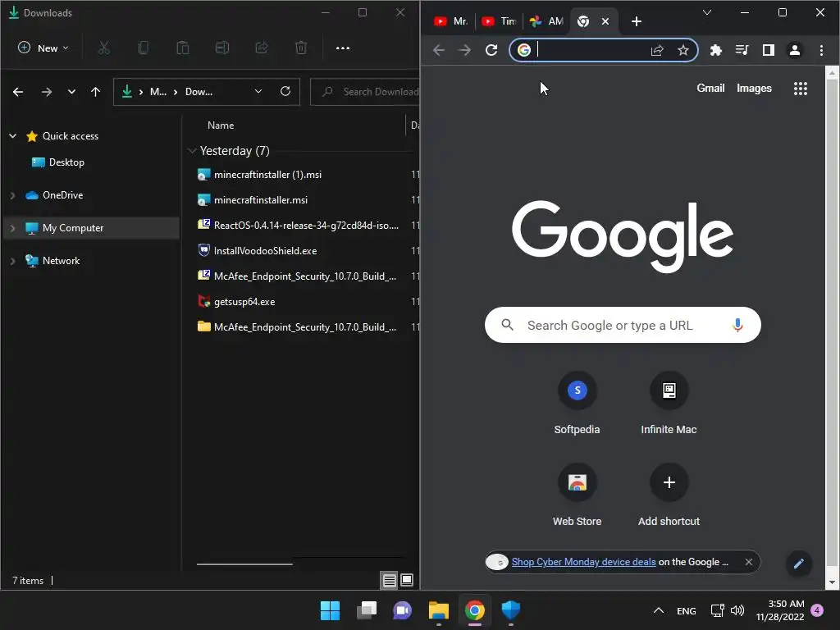Click the Cut icon in File Explorer toolbar
Viewport: 840px width, 630px height.
click(104, 48)
